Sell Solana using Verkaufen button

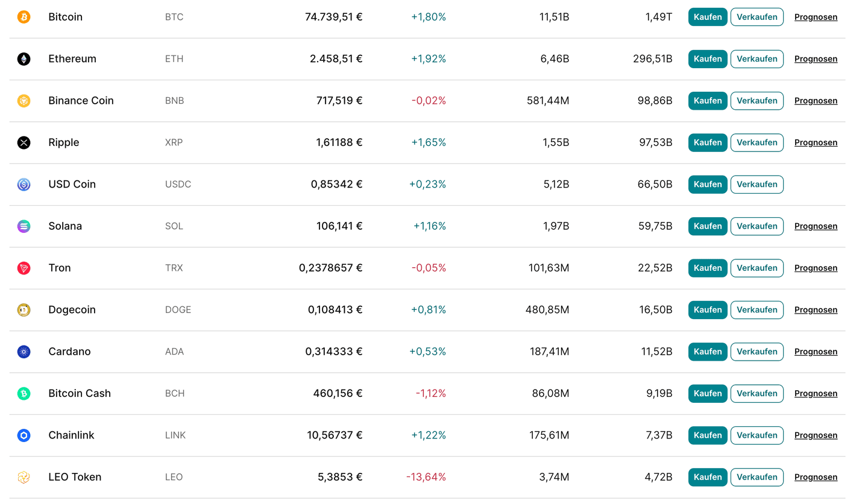(757, 226)
